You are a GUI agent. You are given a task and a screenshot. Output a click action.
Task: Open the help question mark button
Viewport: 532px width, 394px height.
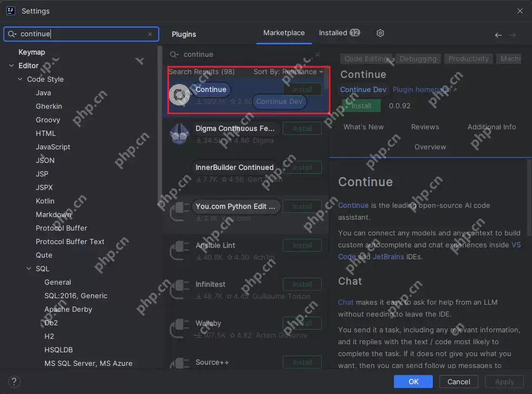tap(15, 382)
